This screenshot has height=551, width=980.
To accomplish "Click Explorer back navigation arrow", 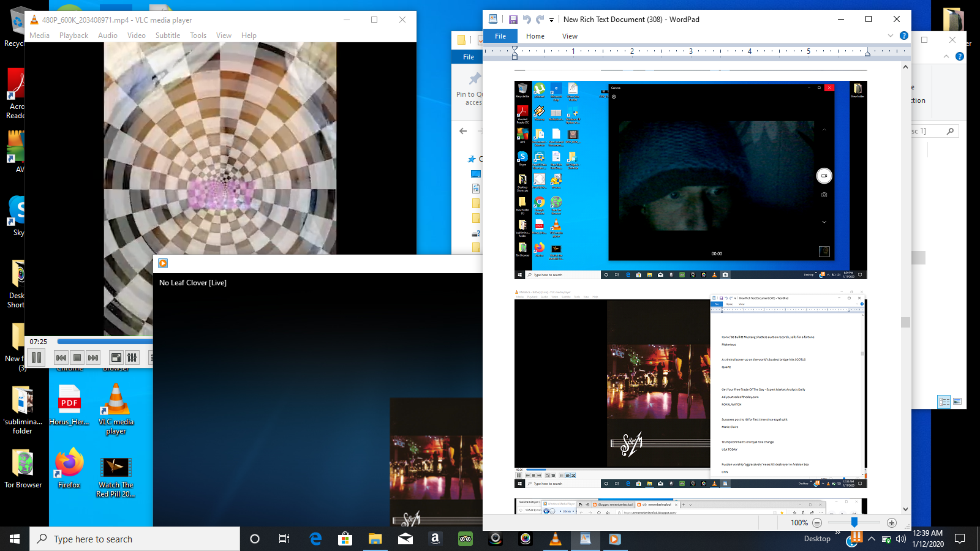I will pyautogui.click(x=464, y=131).
